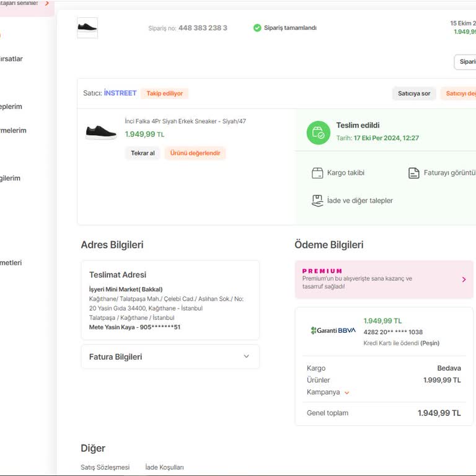This screenshot has height=476, width=476.
Task: Click the Kargo Bedava value
Action: pos(449,368)
